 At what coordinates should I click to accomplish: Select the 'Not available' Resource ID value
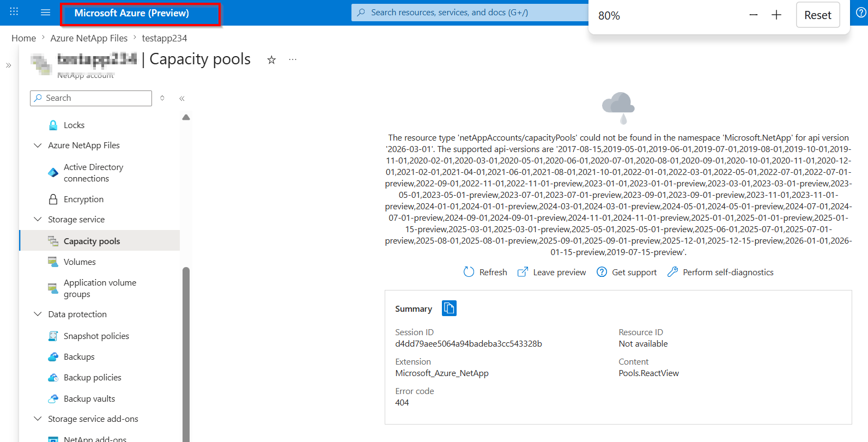click(x=643, y=344)
